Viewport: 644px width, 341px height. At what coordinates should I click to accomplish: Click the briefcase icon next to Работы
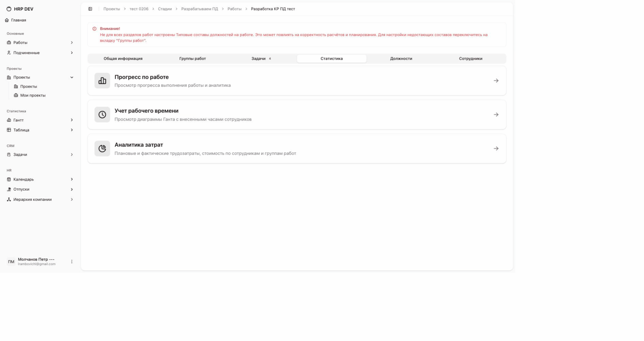click(9, 43)
